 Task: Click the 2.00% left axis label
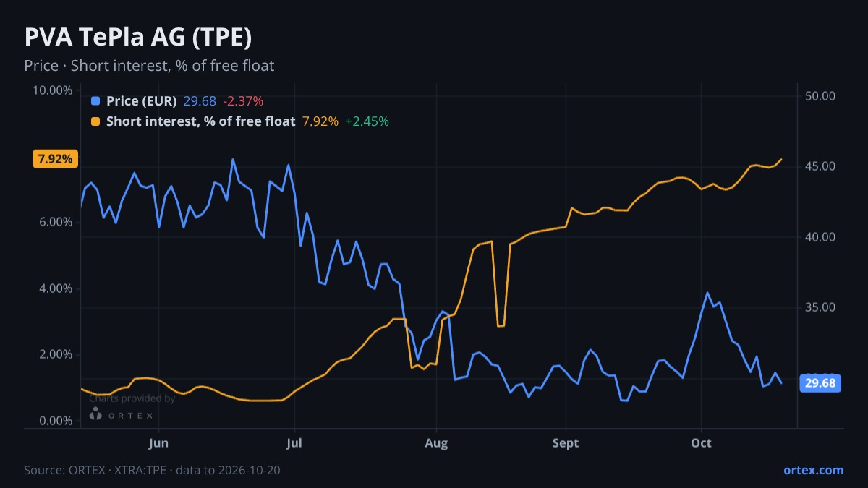point(55,354)
